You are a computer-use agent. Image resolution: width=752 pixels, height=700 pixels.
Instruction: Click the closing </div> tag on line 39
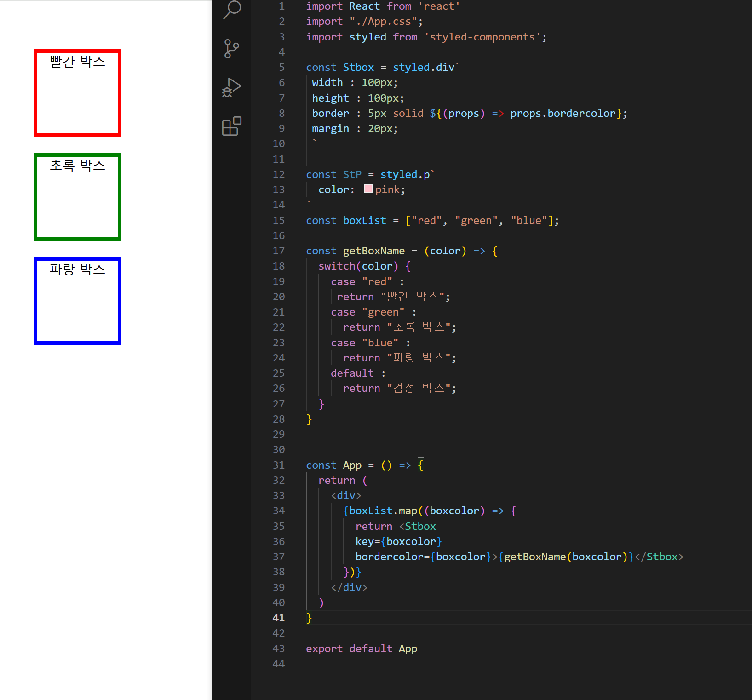point(349,587)
